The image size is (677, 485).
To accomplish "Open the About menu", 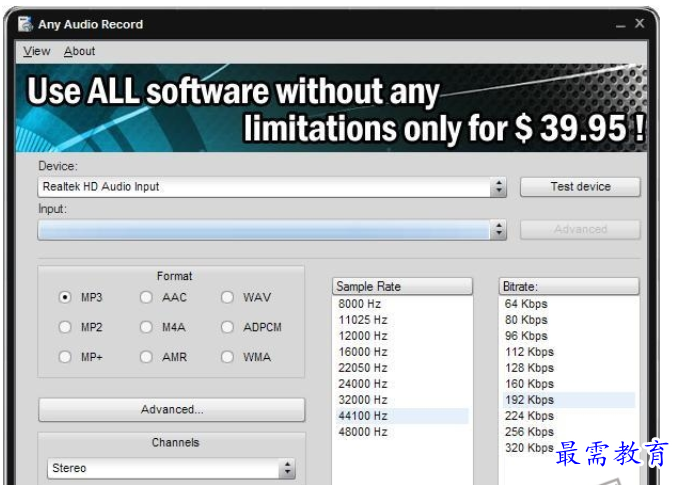I will (79, 51).
